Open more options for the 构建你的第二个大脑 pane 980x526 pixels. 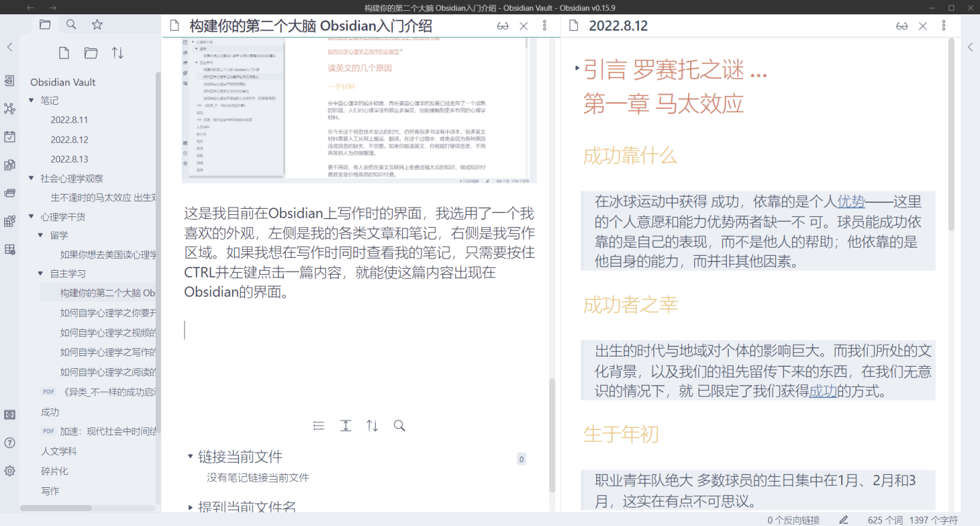click(x=544, y=26)
